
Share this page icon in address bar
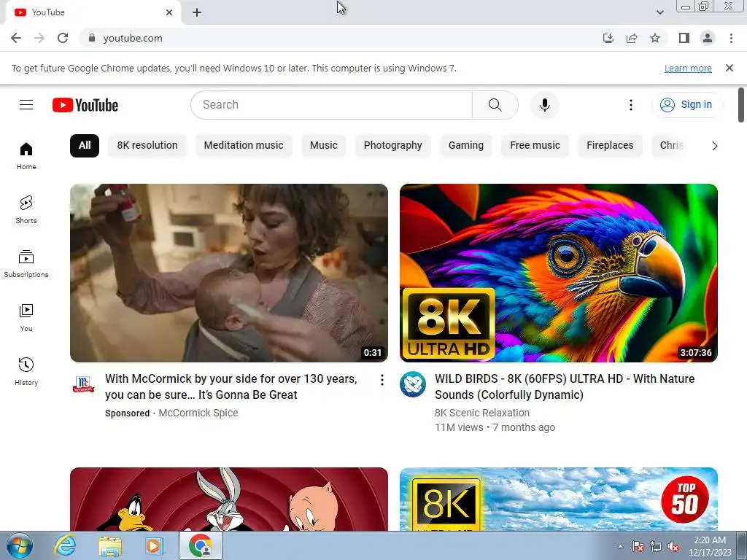coord(632,38)
